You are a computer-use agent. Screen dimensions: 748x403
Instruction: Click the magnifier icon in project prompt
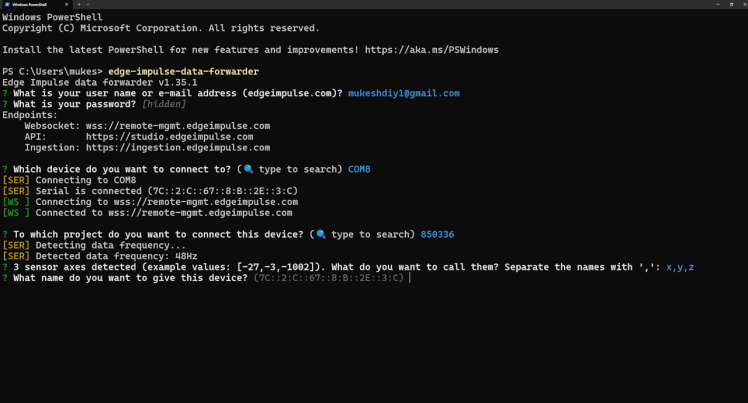pyautogui.click(x=320, y=234)
